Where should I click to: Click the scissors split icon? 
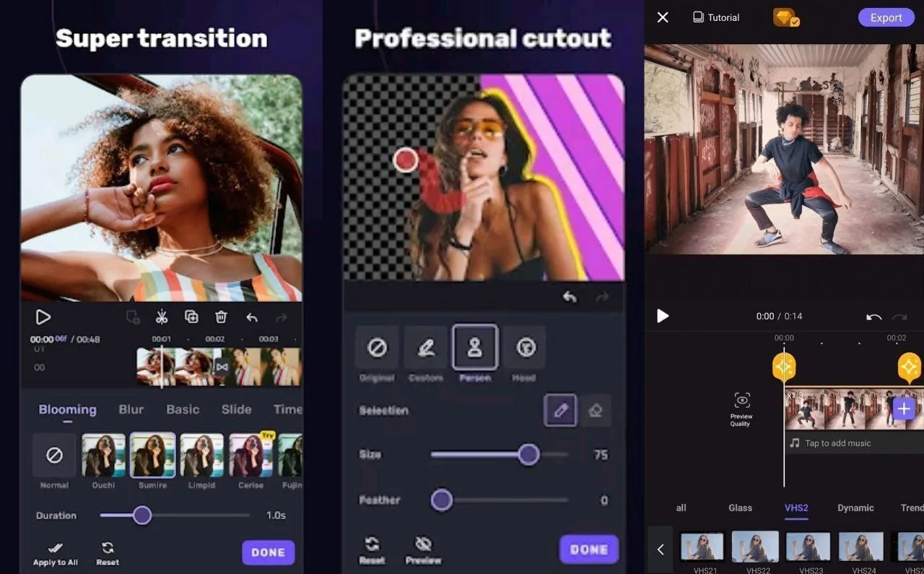coord(162,317)
